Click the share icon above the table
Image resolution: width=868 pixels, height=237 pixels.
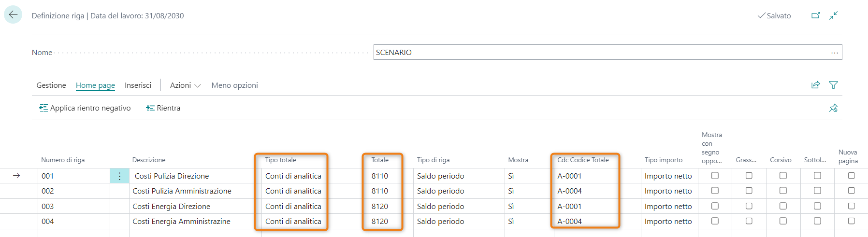click(x=815, y=85)
